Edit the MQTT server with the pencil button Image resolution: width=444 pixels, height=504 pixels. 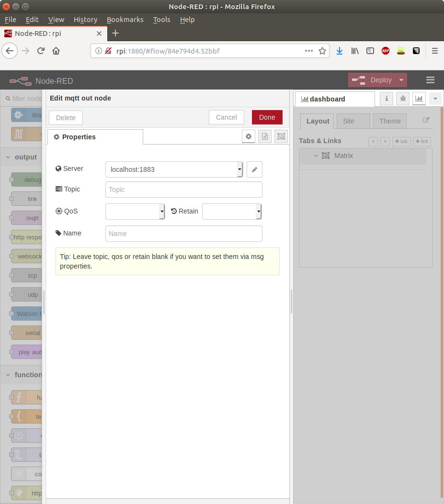tap(254, 169)
